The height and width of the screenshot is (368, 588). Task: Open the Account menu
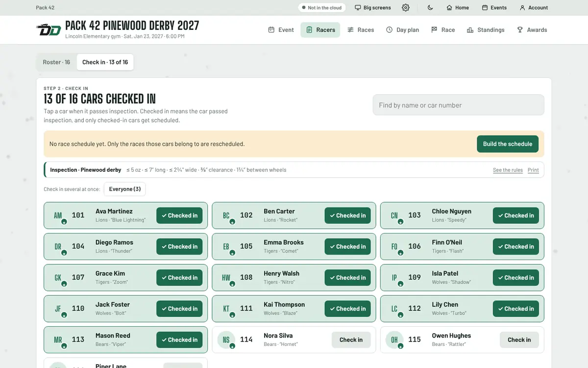point(534,8)
